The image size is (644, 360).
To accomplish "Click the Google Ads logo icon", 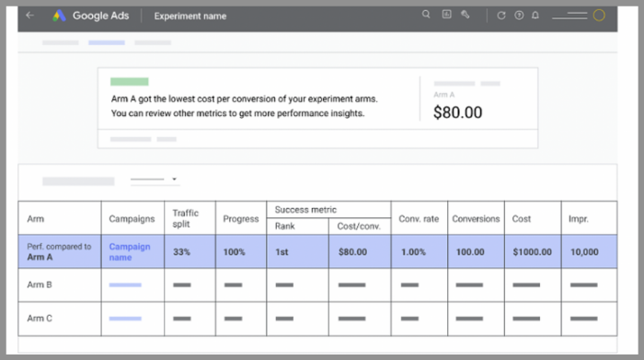I will [x=59, y=16].
